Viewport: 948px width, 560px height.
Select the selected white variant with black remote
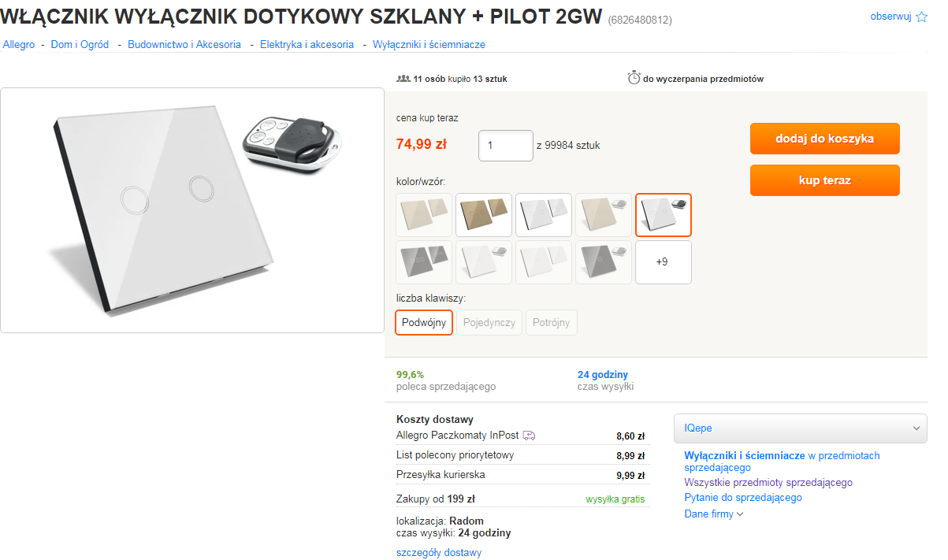(x=663, y=215)
